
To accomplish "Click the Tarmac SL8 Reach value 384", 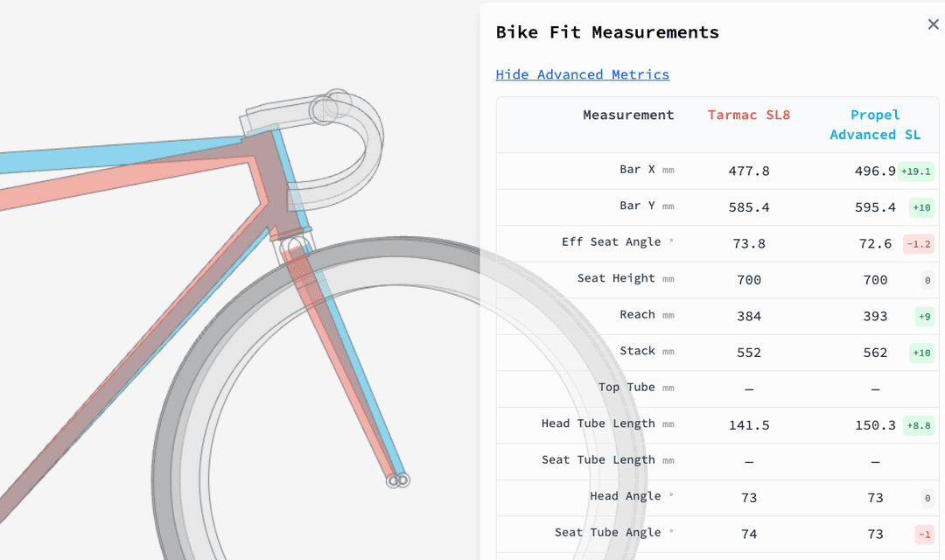I will [x=749, y=317].
